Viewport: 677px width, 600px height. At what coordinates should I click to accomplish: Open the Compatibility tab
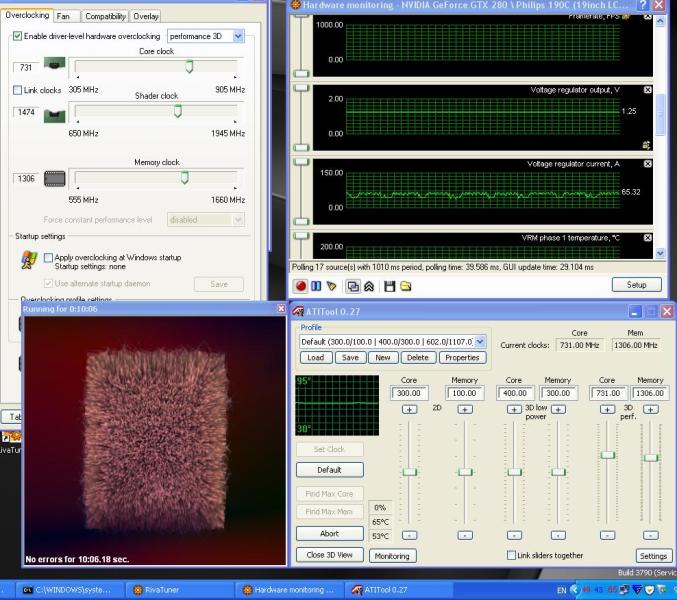click(x=105, y=16)
